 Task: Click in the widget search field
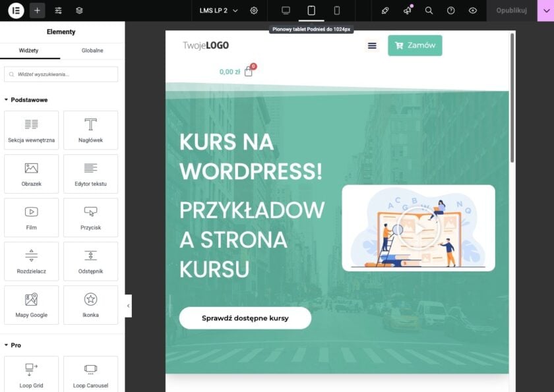point(61,74)
